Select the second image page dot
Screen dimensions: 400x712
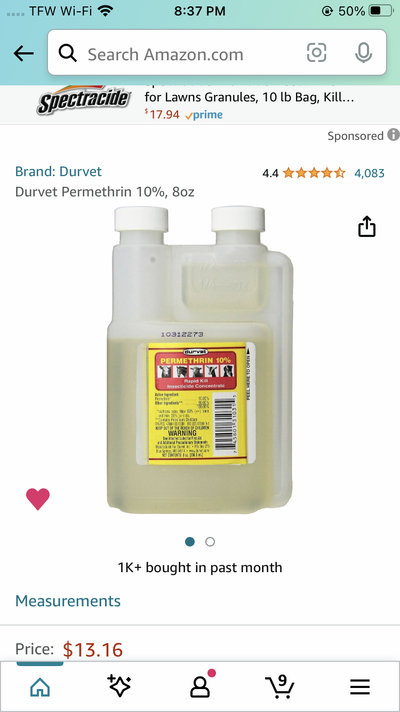[210, 542]
